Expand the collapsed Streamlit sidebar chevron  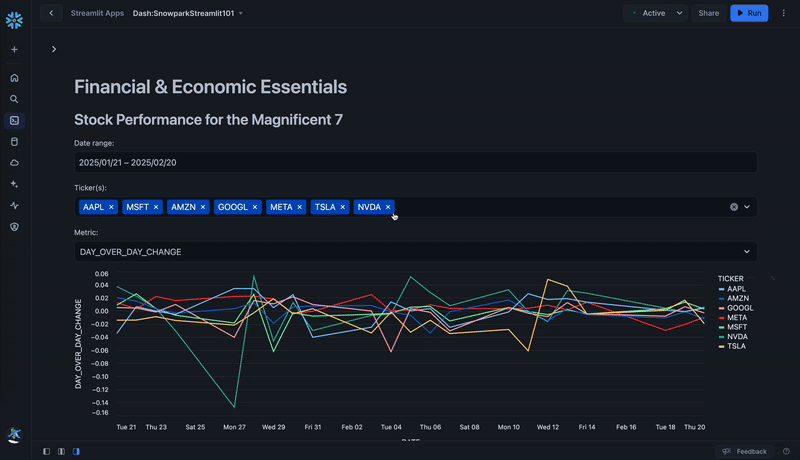click(54, 49)
